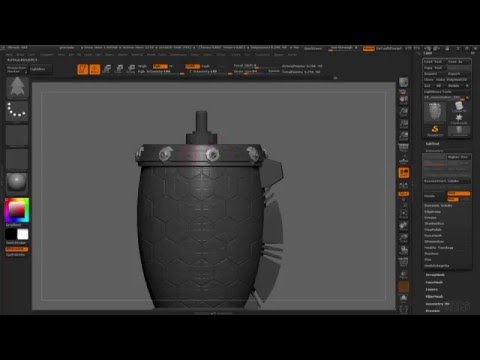
Task: Click the Rotate canvas icon in right shelf
Action: pyautogui.click(x=404, y=250)
